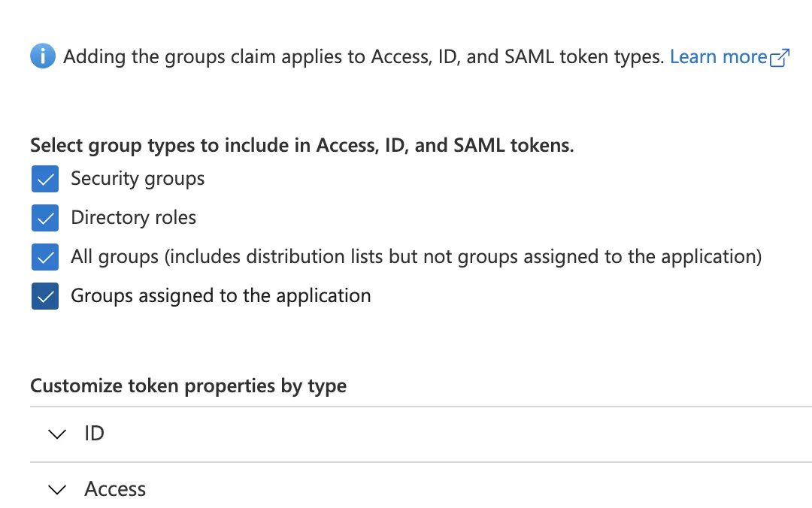Viewport: 812px width, 508px height.
Task: Open the Access token properties row label
Action: [115, 489]
